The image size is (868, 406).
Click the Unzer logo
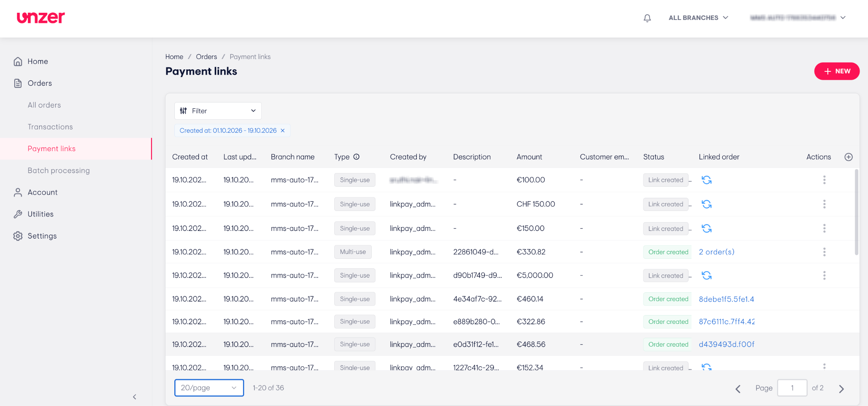pyautogui.click(x=41, y=17)
